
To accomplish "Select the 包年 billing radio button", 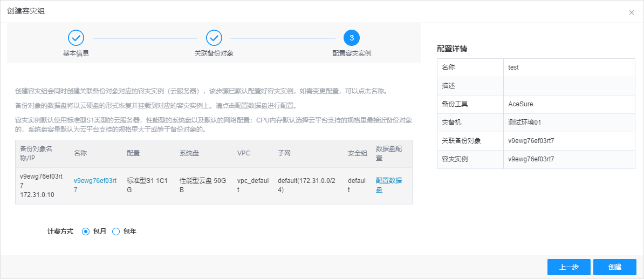I will coord(116,232).
